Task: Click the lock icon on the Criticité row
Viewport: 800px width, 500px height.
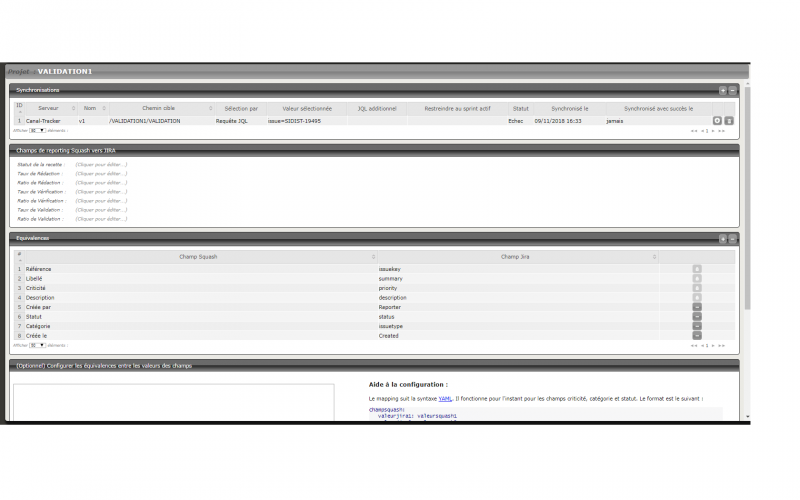Action: [x=697, y=288]
